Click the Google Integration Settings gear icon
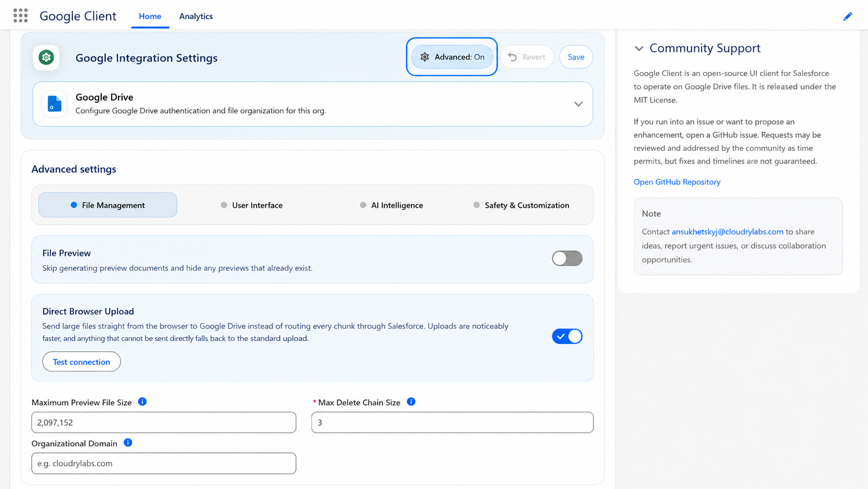Viewport: 868px width, 489px height. [x=46, y=57]
